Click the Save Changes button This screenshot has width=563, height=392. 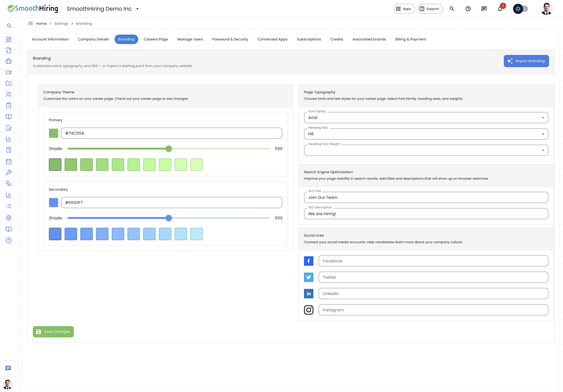(x=53, y=332)
